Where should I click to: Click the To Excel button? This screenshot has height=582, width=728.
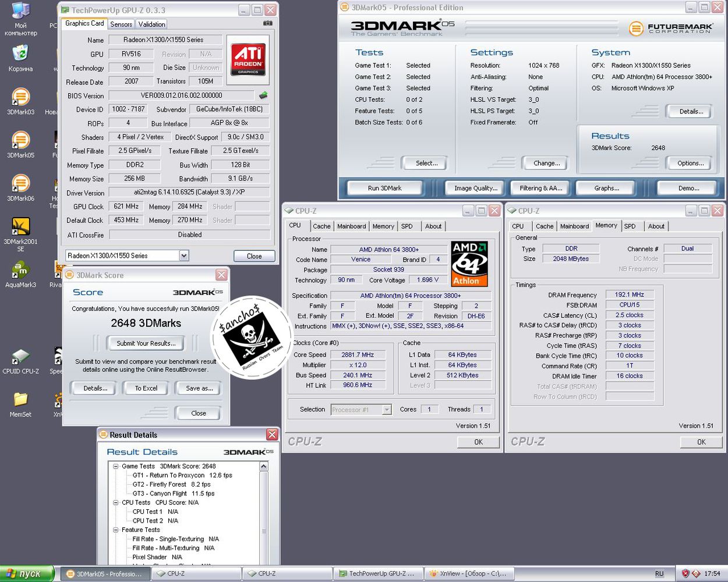(x=146, y=388)
